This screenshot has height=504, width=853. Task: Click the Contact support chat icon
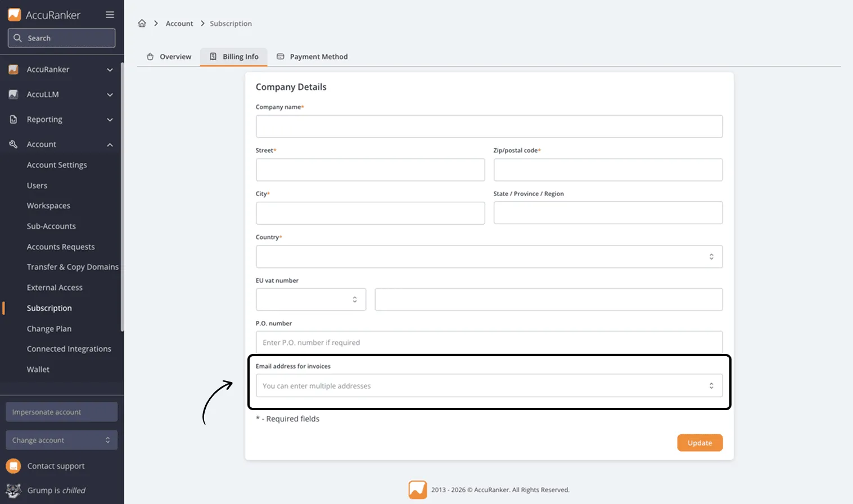point(13,466)
